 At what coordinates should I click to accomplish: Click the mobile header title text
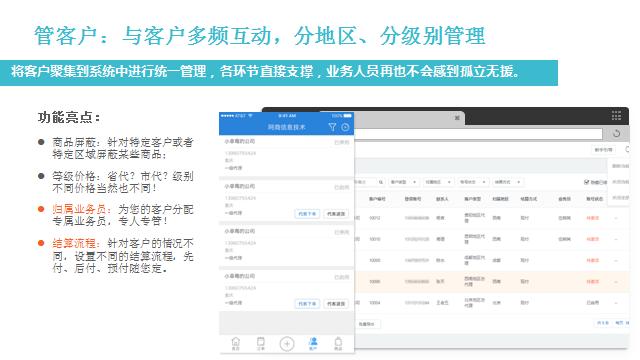click(x=287, y=127)
